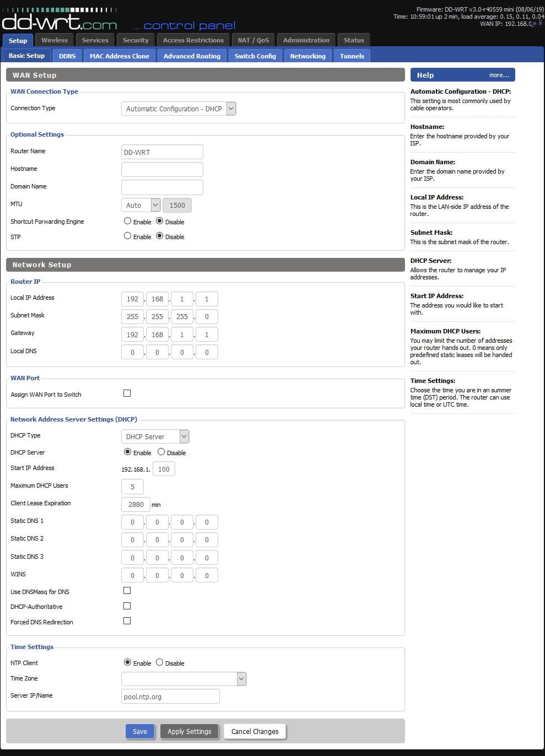Focus the Router Name field
The image size is (545, 756).
coord(162,152)
